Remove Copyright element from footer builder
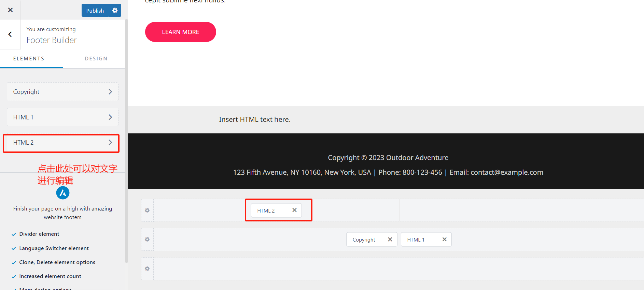This screenshot has width=644, height=290. click(390, 240)
